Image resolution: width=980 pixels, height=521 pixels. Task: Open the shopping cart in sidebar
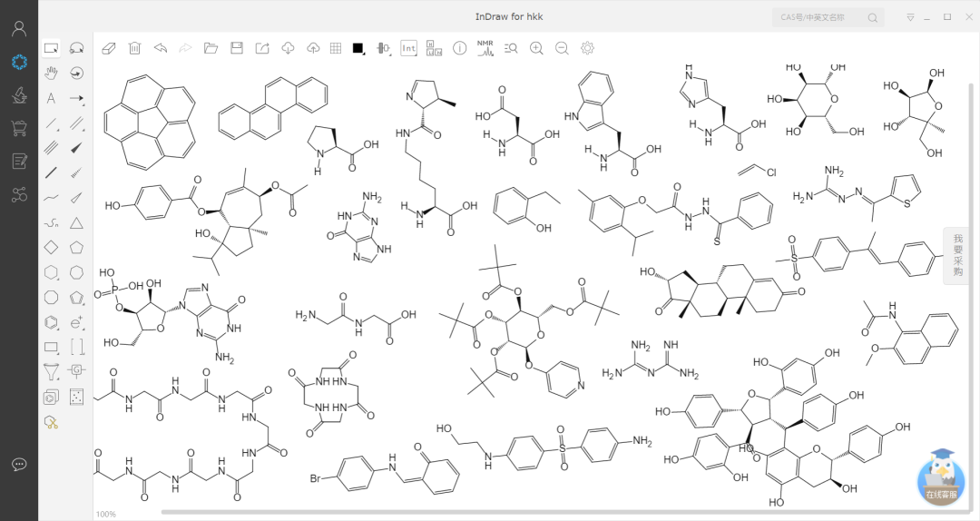pyautogui.click(x=19, y=128)
